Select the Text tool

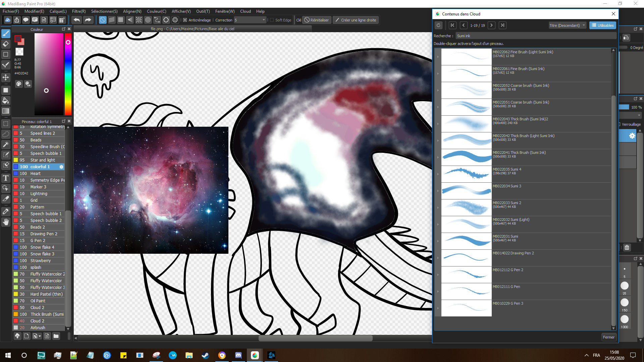pos(6,178)
